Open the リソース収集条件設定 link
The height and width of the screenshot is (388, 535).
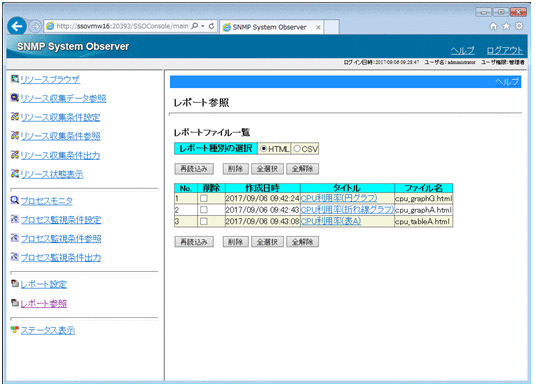click(x=60, y=117)
